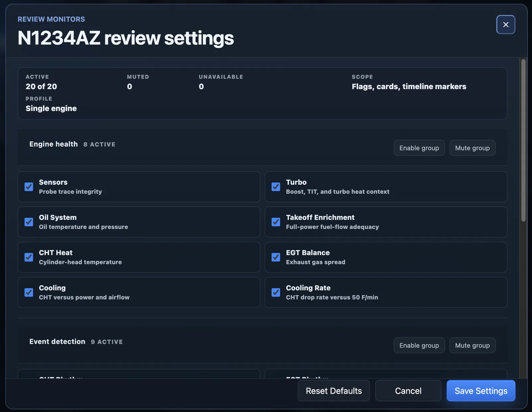Click the '9 ACTIVE' badge
Viewport: 532px width, 412px height.
[107, 342]
